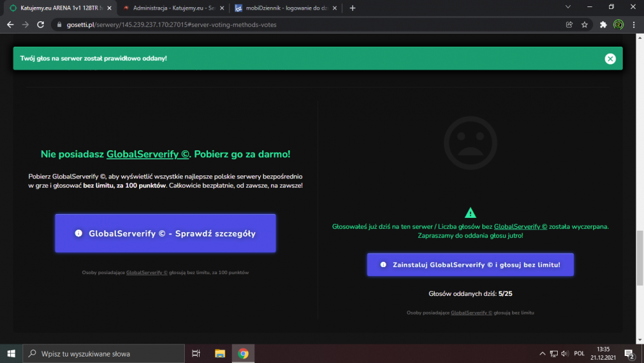644x363 pixels.
Task: Switch to Administracja - Katujemy.eu tab
Action: coord(173,8)
